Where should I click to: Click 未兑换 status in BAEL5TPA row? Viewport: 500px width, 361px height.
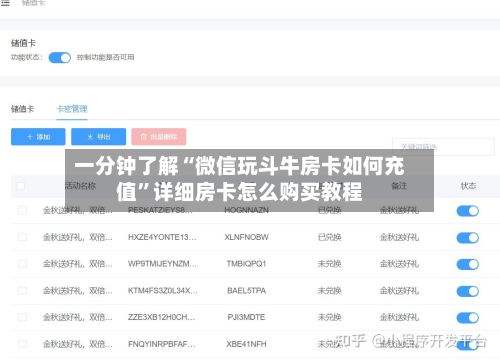point(329,290)
